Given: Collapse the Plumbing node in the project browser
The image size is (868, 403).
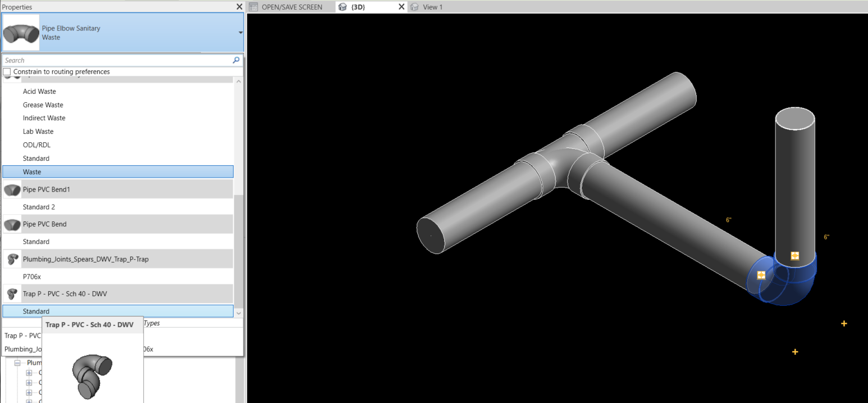Looking at the screenshot, I should 19,362.
